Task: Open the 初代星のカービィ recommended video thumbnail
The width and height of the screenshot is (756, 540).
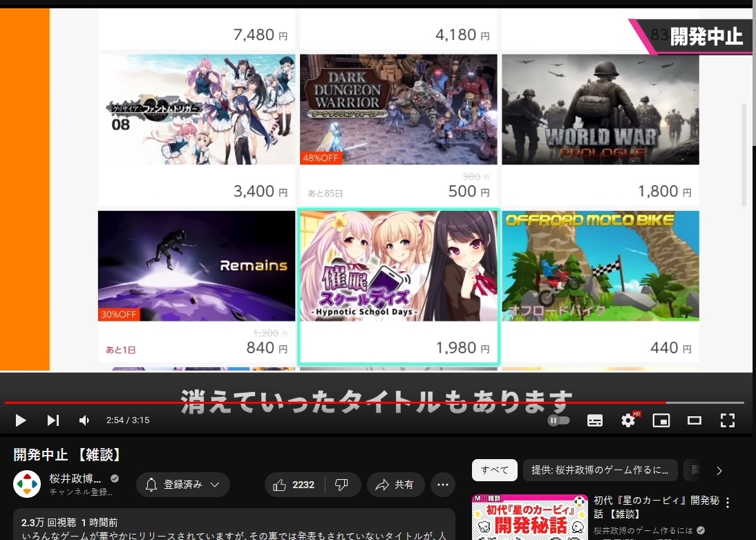Action: (x=529, y=517)
